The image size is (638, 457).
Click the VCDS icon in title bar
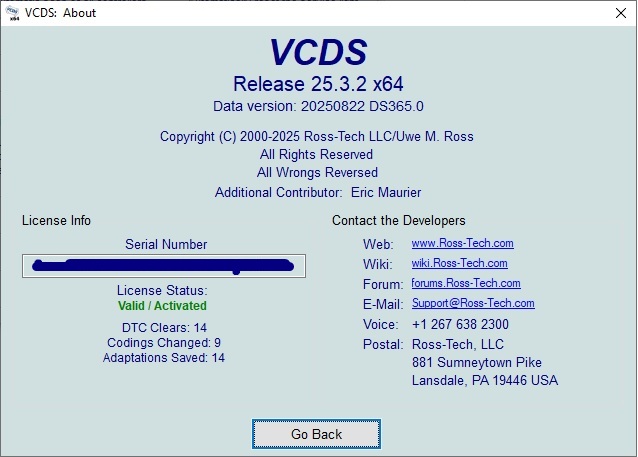13,13
